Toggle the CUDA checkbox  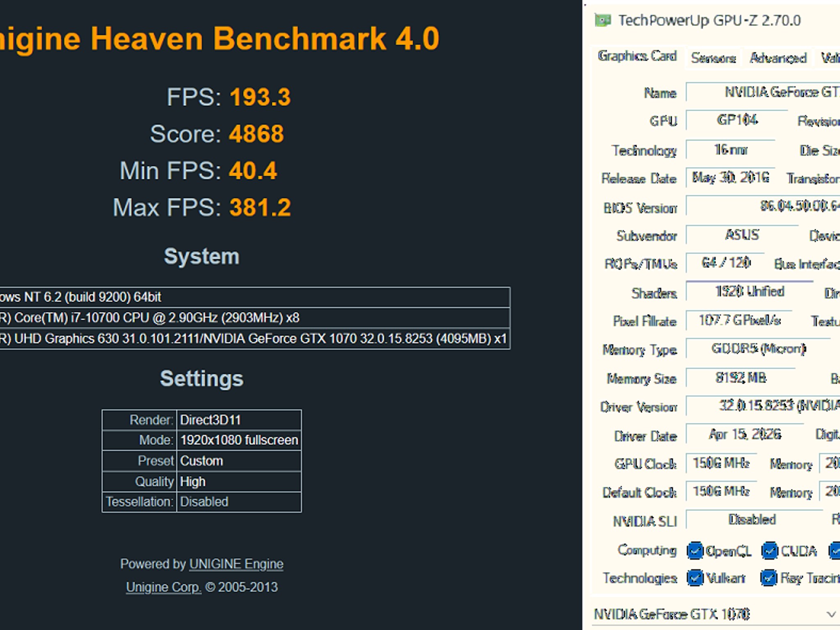pos(769,551)
